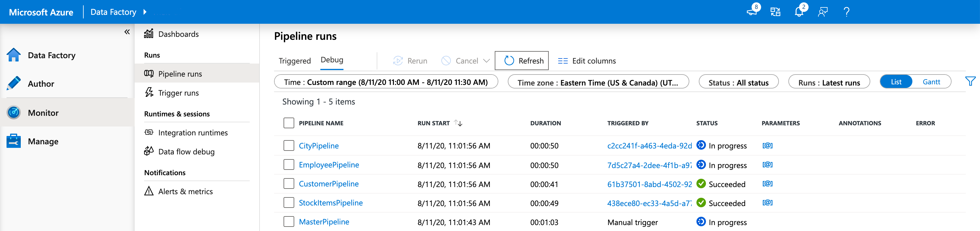The height and width of the screenshot is (231, 980).
Task: Open the EmployeePipeline link
Action: coord(329,164)
